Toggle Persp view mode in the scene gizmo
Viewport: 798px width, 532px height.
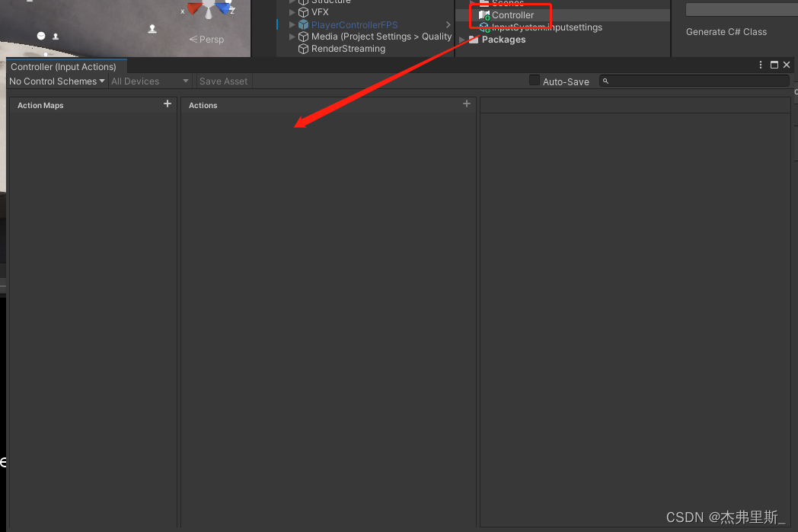pyautogui.click(x=206, y=39)
